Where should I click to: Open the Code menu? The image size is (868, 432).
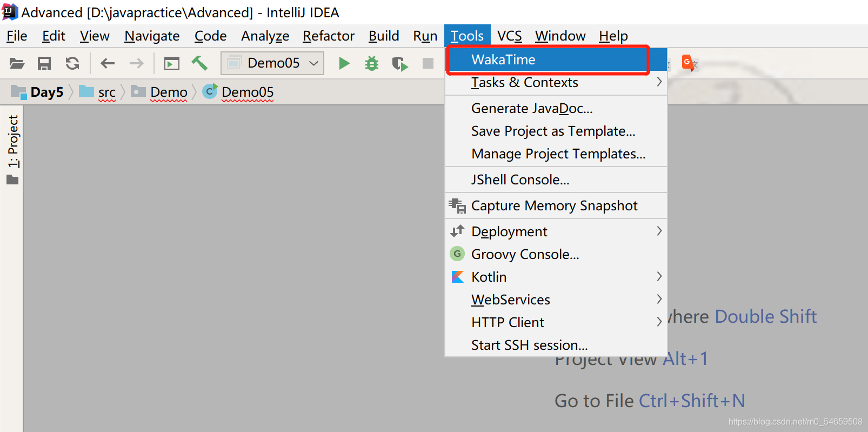(210, 36)
